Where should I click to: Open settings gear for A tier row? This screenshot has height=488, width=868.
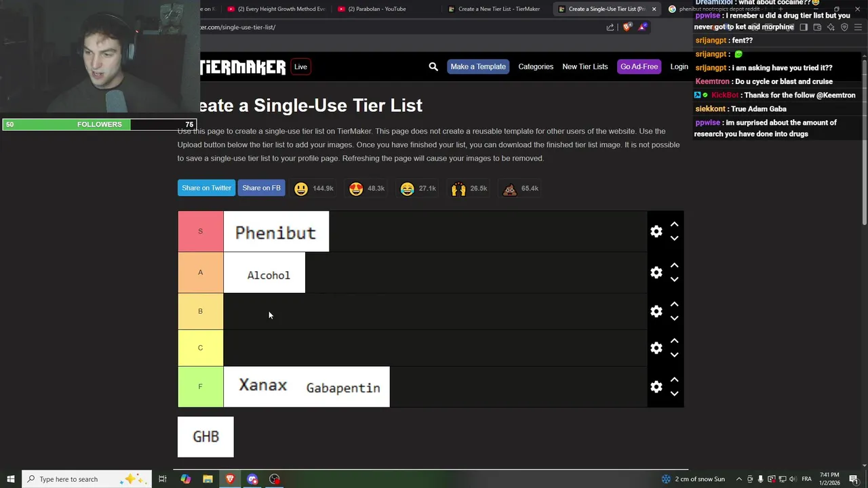(656, 272)
